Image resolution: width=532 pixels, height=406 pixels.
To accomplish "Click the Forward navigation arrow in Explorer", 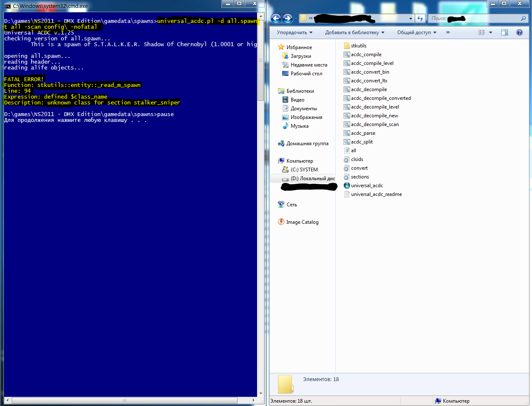I will click(x=287, y=19).
